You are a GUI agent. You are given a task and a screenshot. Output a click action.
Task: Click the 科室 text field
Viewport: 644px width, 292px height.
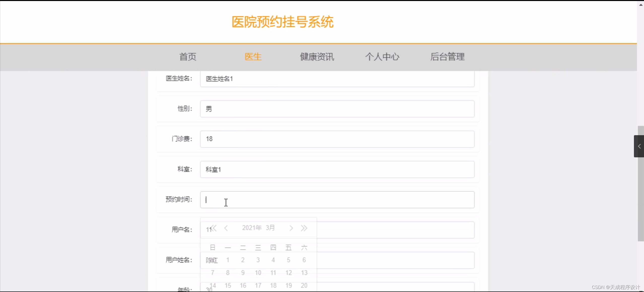337,169
